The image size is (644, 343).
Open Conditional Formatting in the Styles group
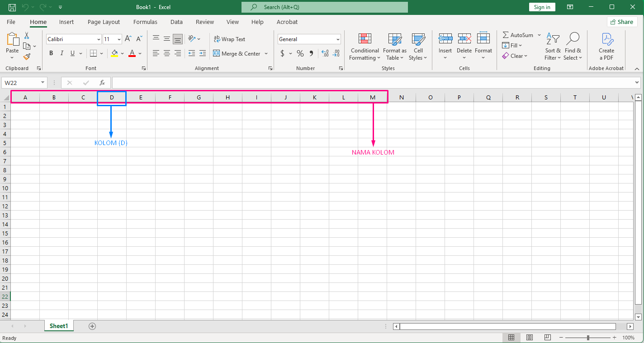(x=365, y=47)
